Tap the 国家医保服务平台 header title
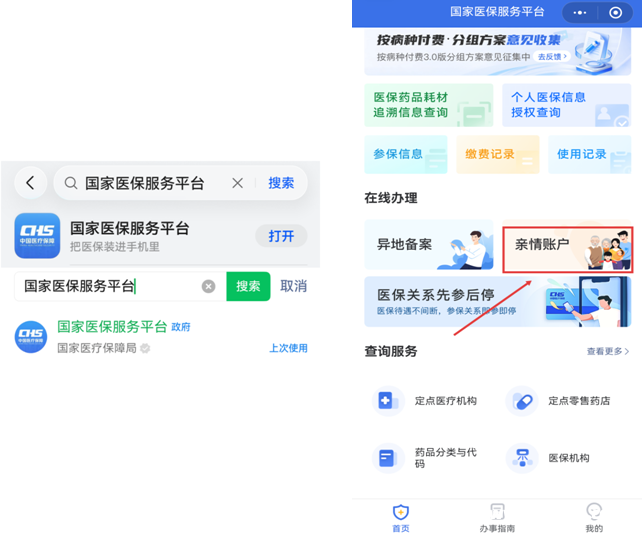Image resolution: width=643 pixels, height=543 pixels. tap(497, 11)
